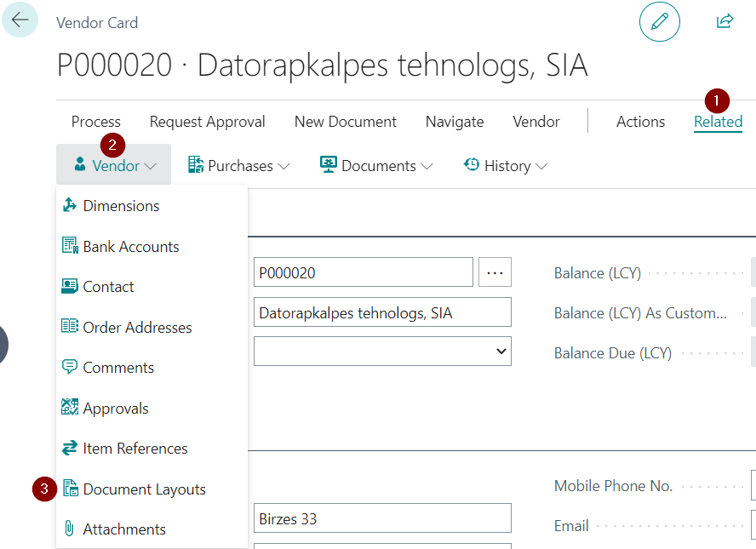Image resolution: width=756 pixels, height=549 pixels.
Task: Choose Order Addresses from the Vendor menu
Action: [152, 328]
